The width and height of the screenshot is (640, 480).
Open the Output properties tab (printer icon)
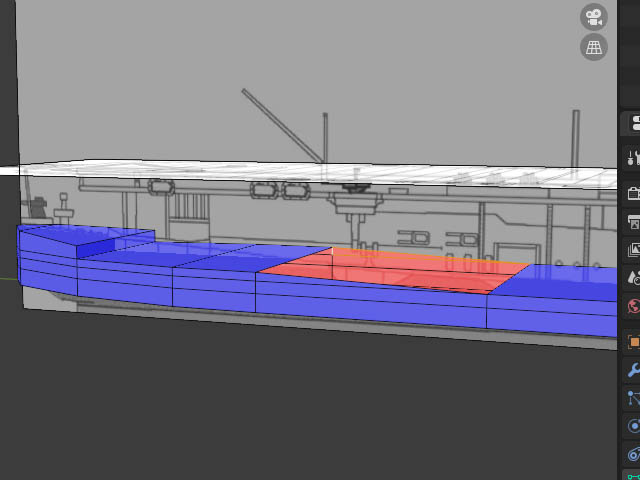(633, 222)
